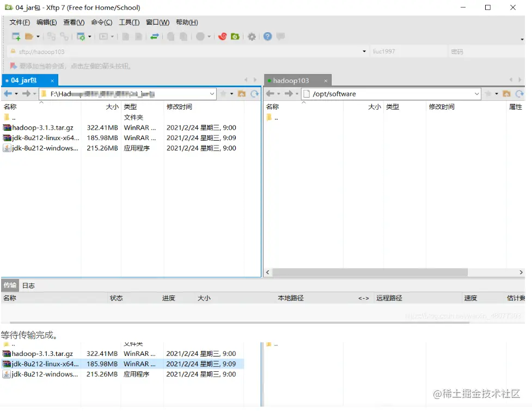
Task: Close the 04_jar包 tab
Action: pyautogui.click(x=52, y=81)
